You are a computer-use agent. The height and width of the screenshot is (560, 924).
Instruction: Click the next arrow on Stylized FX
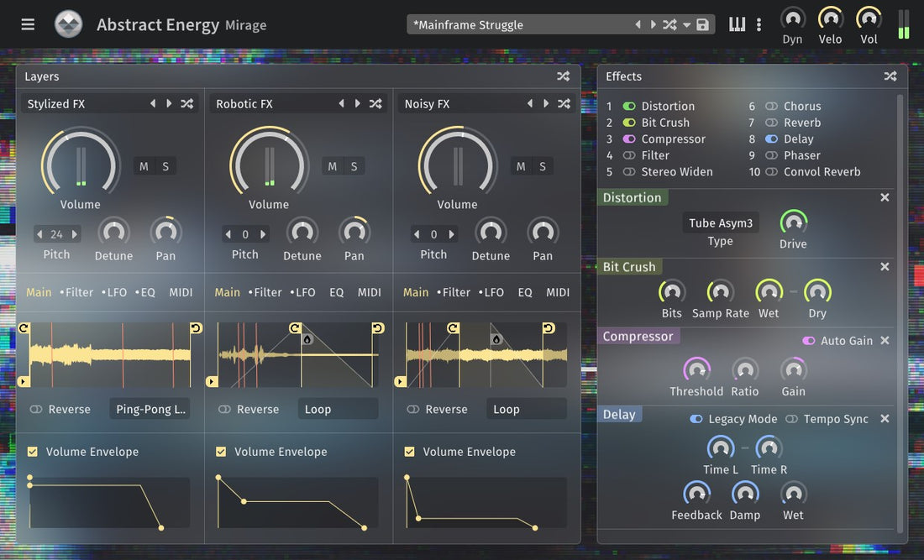pyautogui.click(x=167, y=102)
